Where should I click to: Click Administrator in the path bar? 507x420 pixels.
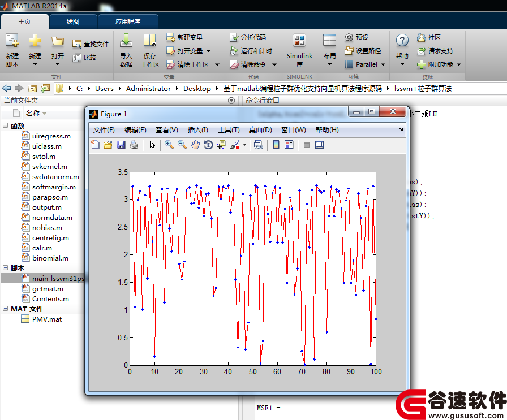click(x=148, y=89)
